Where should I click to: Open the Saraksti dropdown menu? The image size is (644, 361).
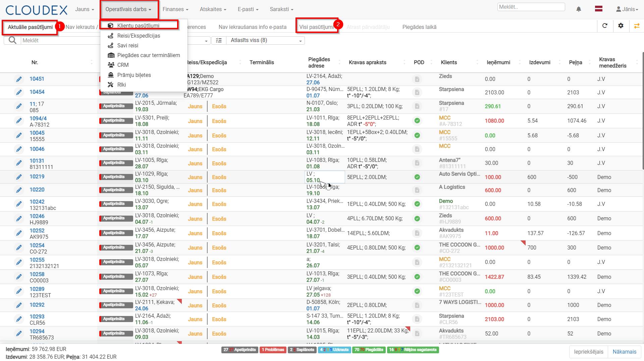tap(282, 9)
